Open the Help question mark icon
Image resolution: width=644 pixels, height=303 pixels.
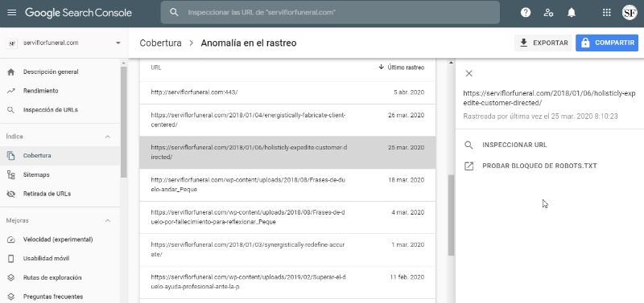(x=526, y=13)
